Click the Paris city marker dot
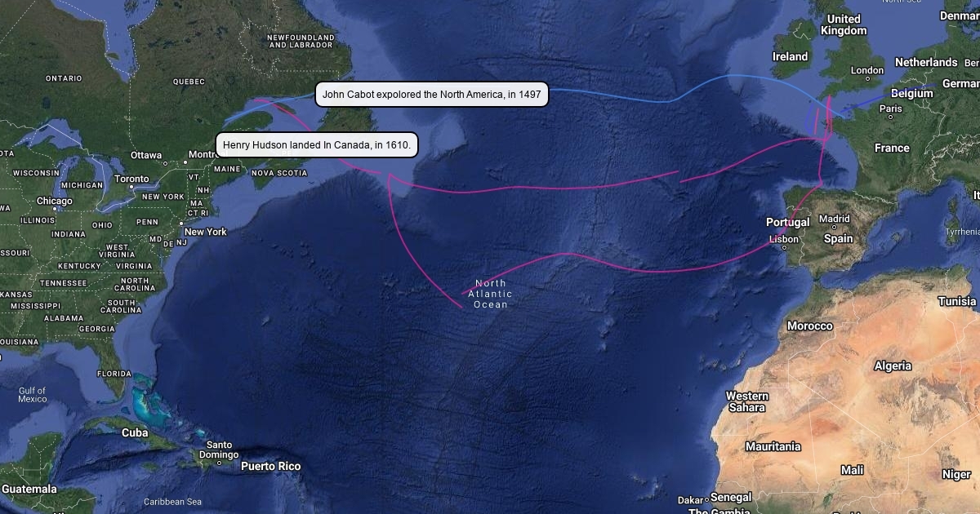The height and width of the screenshot is (514, 980). [x=891, y=117]
